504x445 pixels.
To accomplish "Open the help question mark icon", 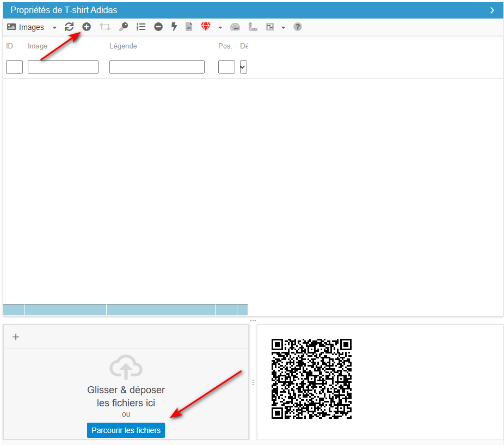I will coord(298,27).
